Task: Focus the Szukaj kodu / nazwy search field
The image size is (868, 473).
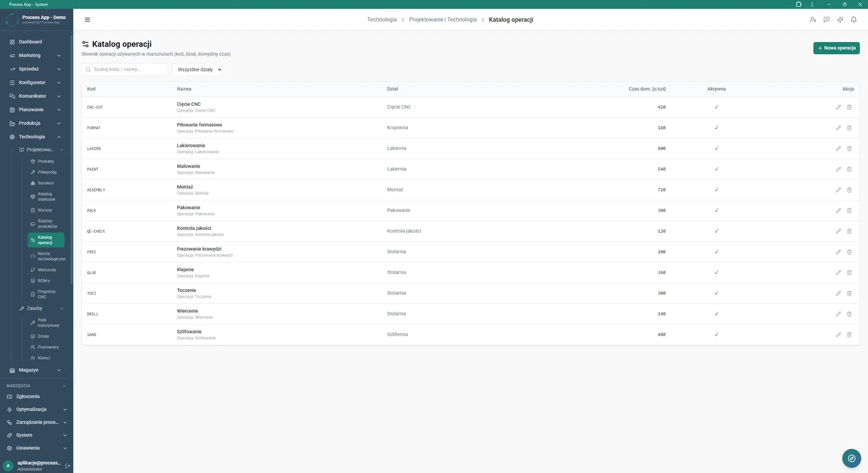Action: pyautogui.click(x=125, y=69)
